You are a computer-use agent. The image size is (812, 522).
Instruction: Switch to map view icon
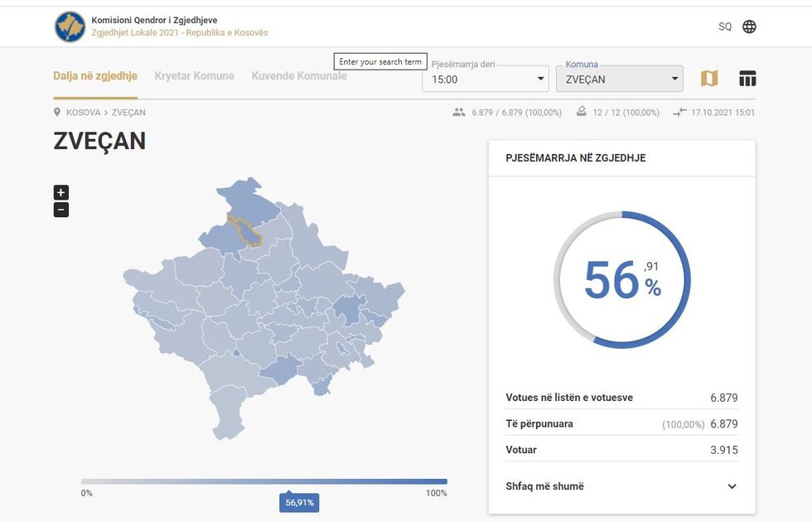(x=709, y=79)
